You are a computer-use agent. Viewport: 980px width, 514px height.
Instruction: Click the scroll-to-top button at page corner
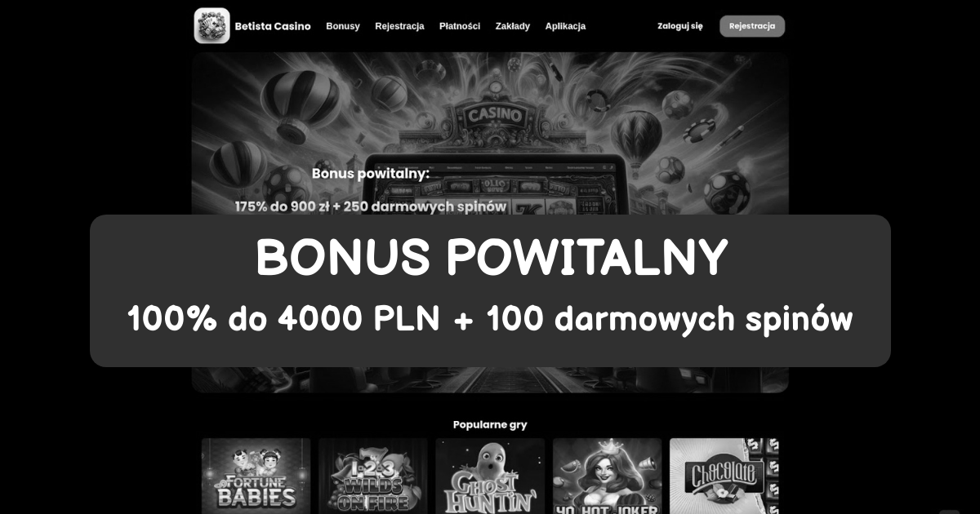tap(949, 511)
